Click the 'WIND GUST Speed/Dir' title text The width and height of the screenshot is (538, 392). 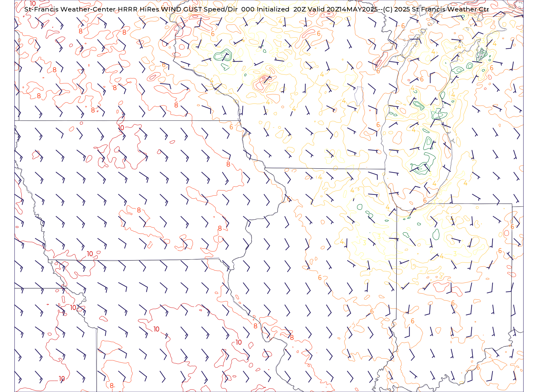coord(199,9)
